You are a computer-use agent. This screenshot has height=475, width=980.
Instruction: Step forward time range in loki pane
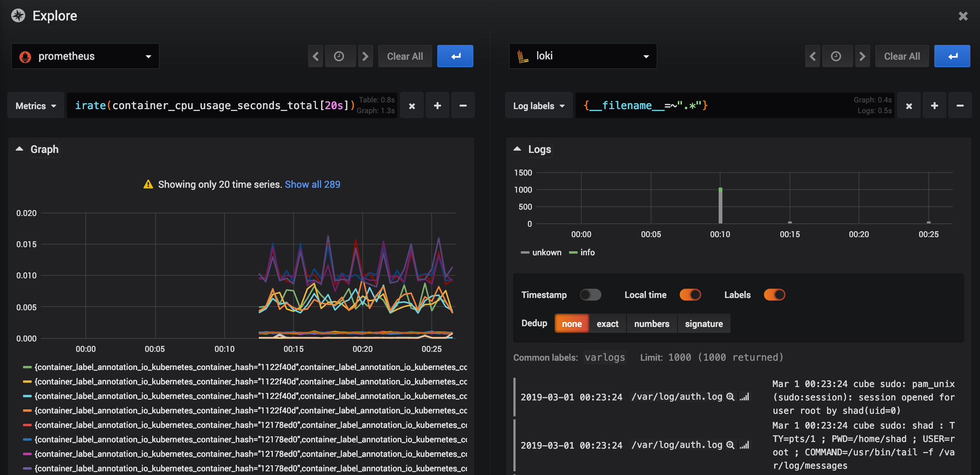coord(862,56)
